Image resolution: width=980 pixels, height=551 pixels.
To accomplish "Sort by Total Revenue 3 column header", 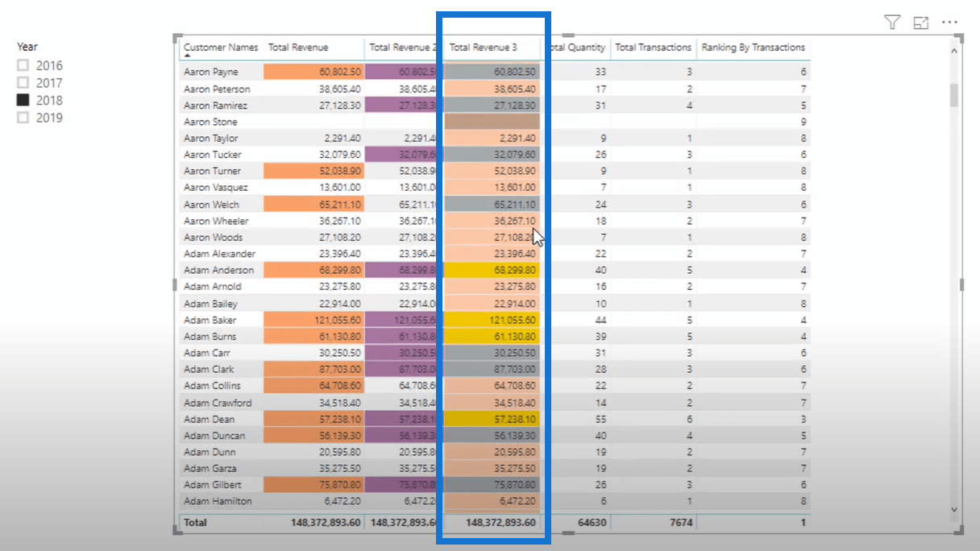I will pyautogui.click(x=484, y=48).
